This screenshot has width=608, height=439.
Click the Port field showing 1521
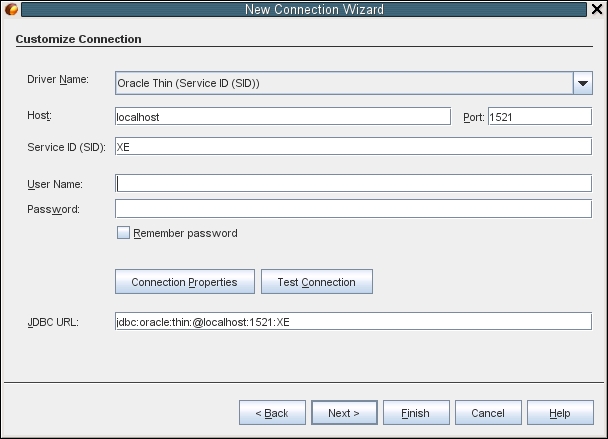[x=540, y=116]
